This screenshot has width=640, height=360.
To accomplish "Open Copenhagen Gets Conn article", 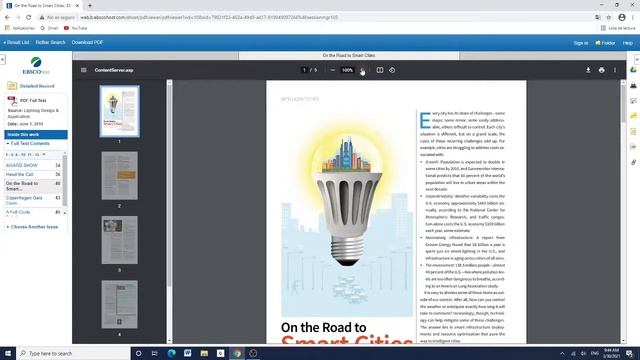I will coord(24,200).
